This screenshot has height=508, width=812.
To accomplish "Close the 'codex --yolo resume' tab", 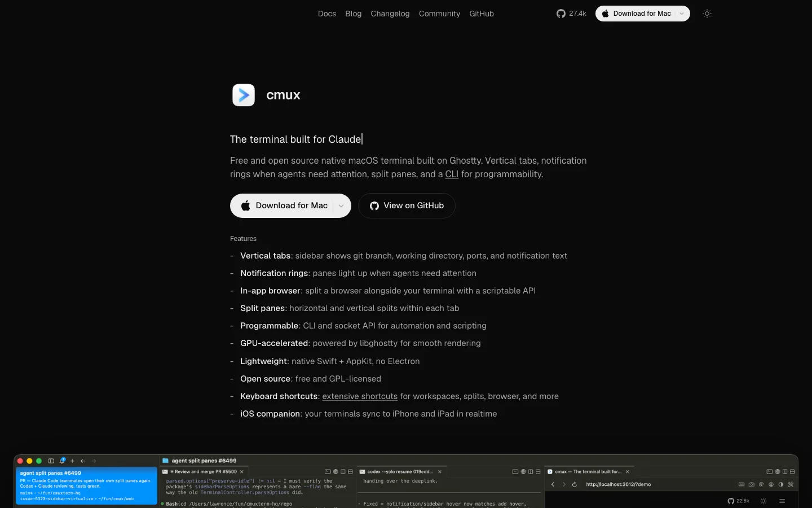I will [x=440, y=471].
